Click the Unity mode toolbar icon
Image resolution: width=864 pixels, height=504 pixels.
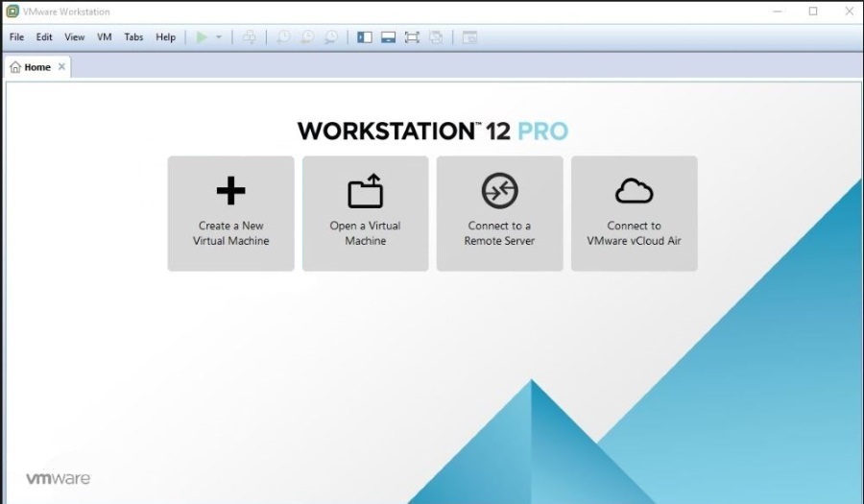click(x=436, y=37)
